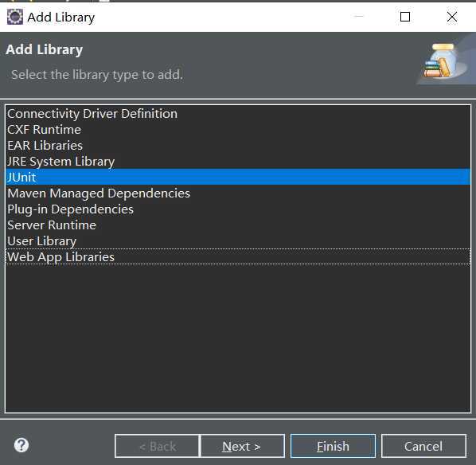Click the Next button

243,446
